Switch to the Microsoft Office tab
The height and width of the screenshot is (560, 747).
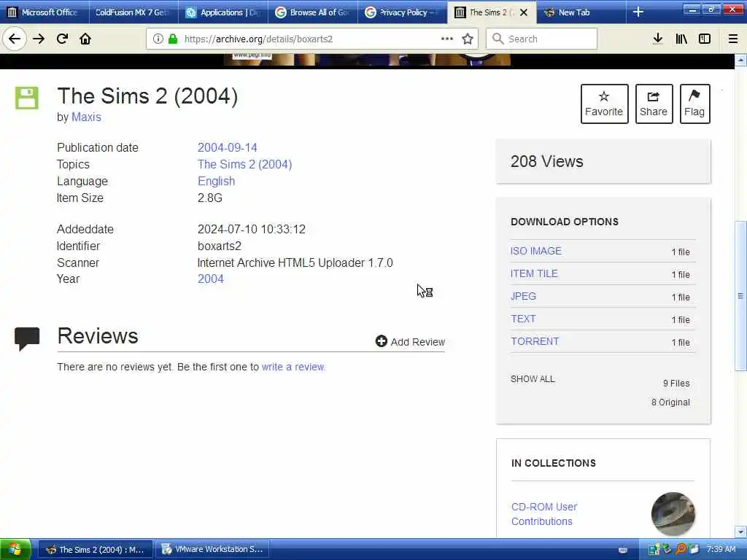[44, 12]
